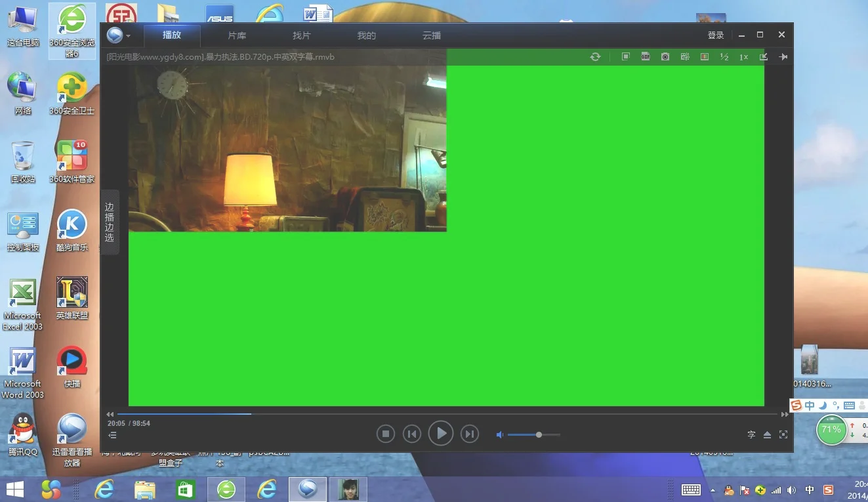
Task: Click the QR code icon in toolbar
Action: pyautogui.click(x=685, y=57)
